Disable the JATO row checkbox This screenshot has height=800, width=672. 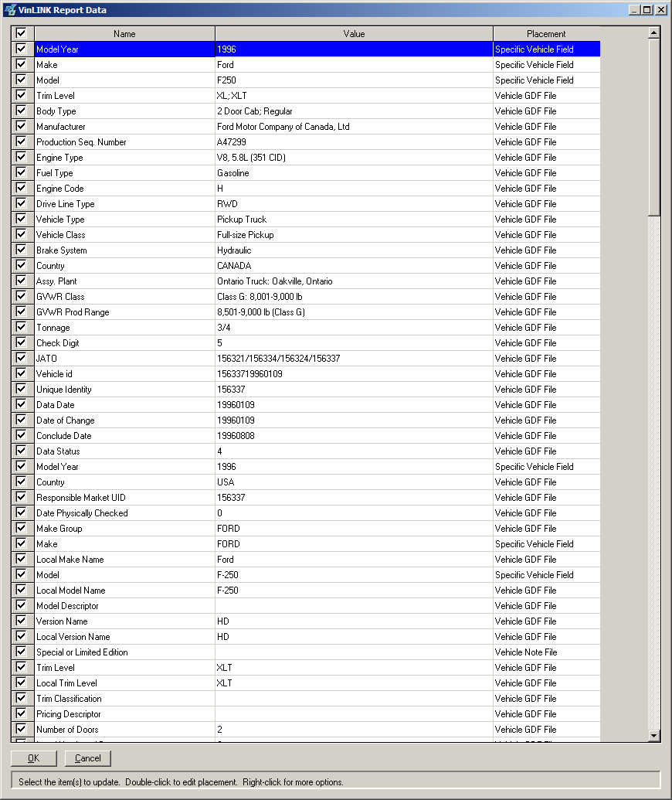21,358
